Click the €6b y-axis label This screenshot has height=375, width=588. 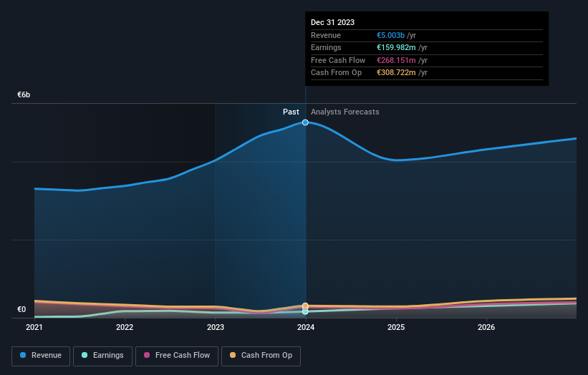[24, 94]
